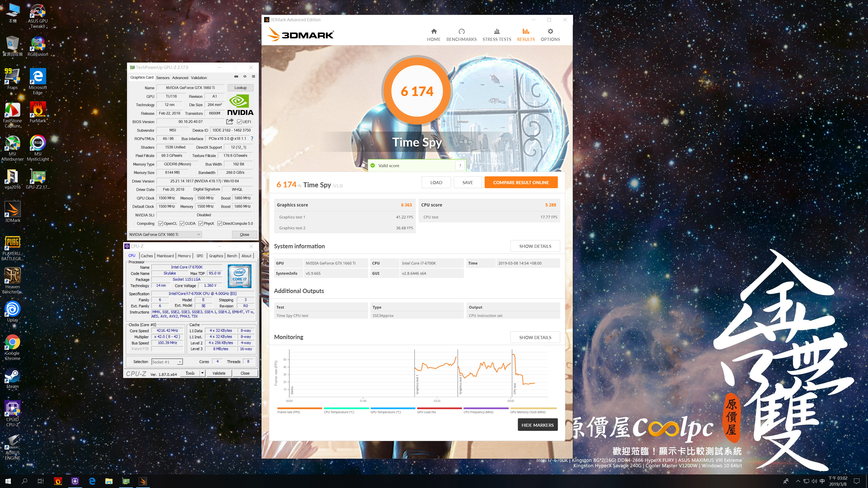Open CPU-Z Caches tab
This screenshot has height=488, width=868.
147,256
